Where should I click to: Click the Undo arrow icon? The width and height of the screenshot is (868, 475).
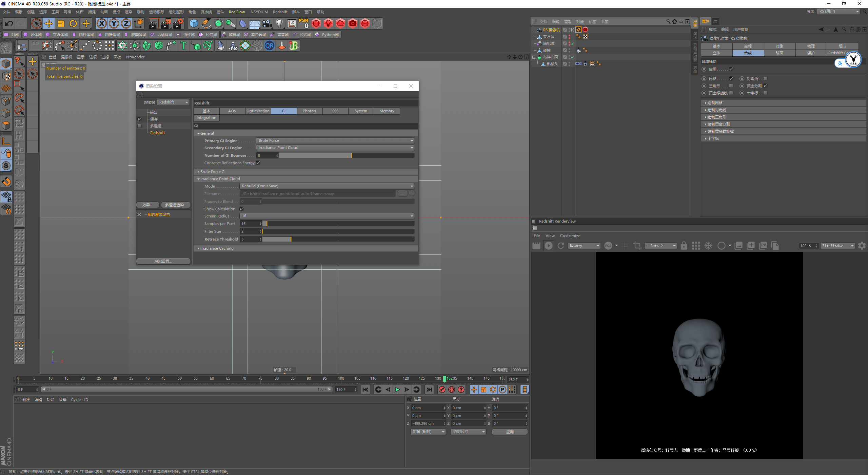[x=9, y=23]
